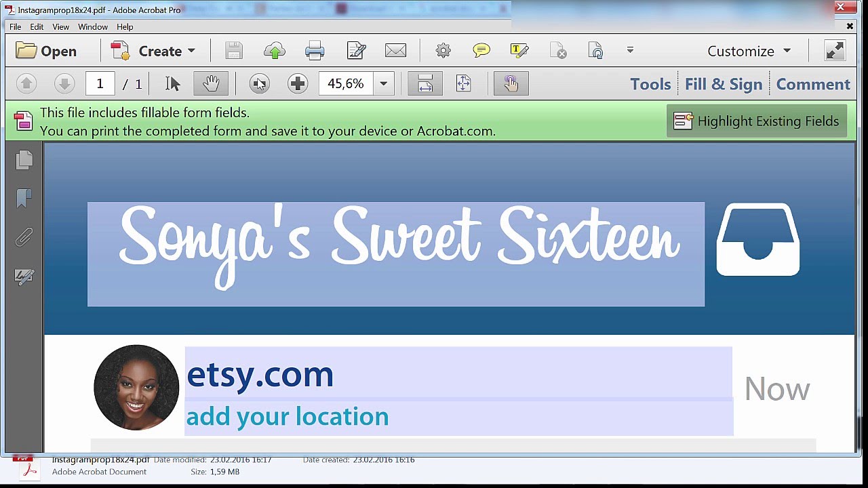The image size is (868, 488).
Task: Zoom out with the minus button
Action: 259,83
